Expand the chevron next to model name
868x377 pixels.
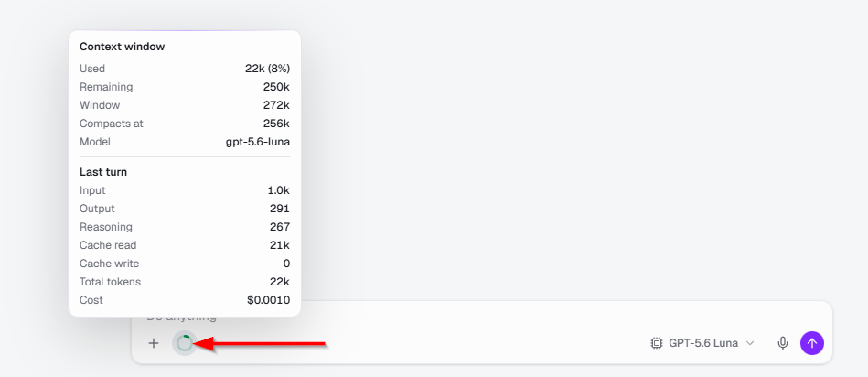pos(750,343)
